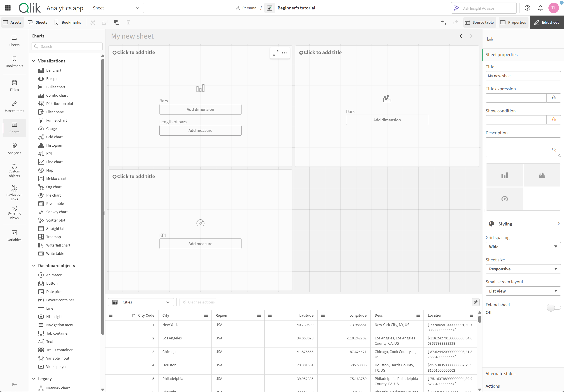Toggle fullscreen on the bar chart tile
Viewport: 564px width, 392px height.
[x=276, y=53]
